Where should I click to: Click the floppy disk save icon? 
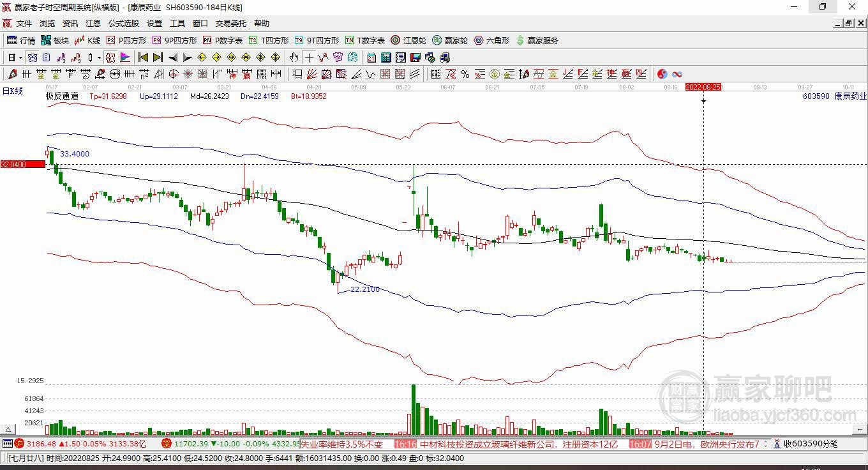click(x=415, y=57)
